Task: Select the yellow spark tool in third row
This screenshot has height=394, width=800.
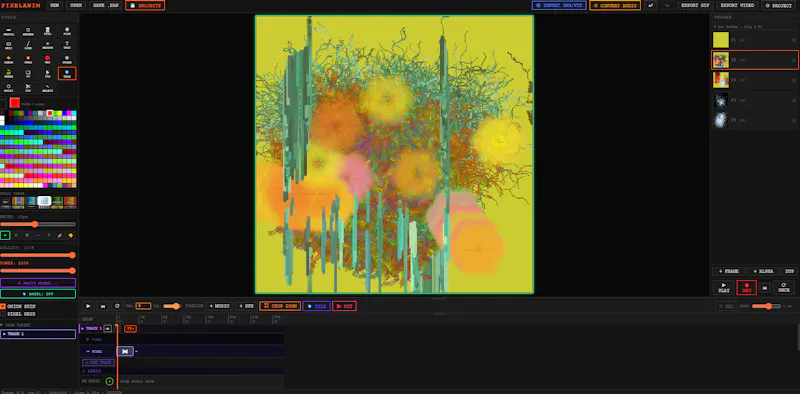Action: 9,59
